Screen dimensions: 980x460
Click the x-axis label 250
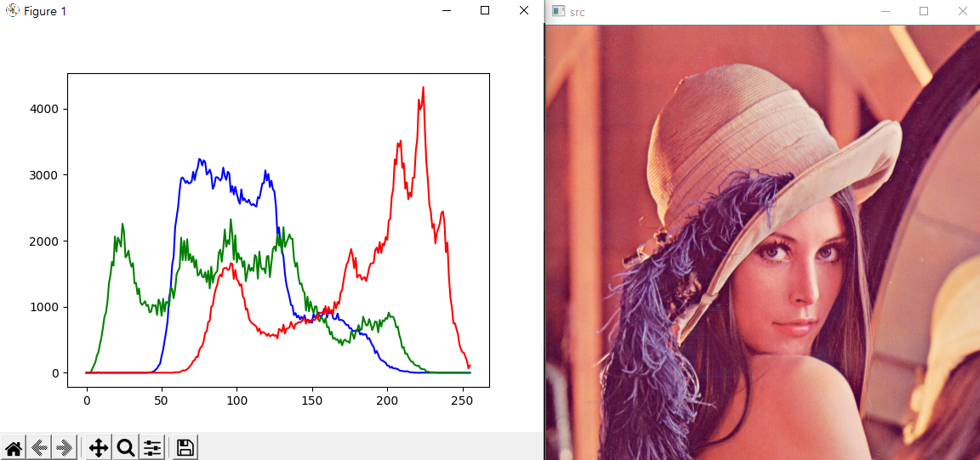462,400
